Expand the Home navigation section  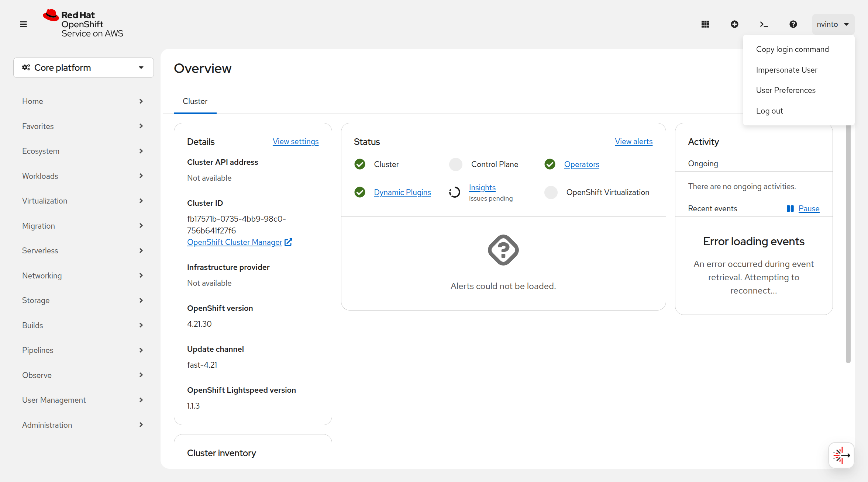pos(83,101)
